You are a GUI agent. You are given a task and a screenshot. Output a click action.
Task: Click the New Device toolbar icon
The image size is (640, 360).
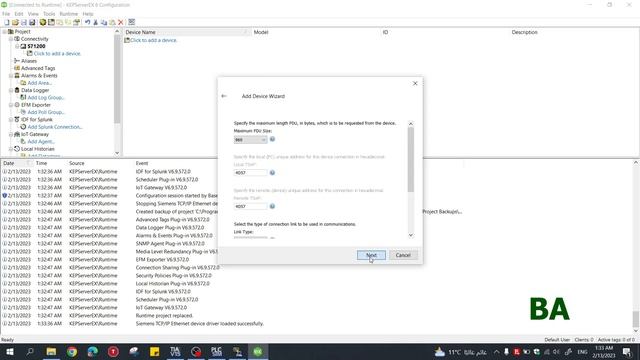(51, 22)
